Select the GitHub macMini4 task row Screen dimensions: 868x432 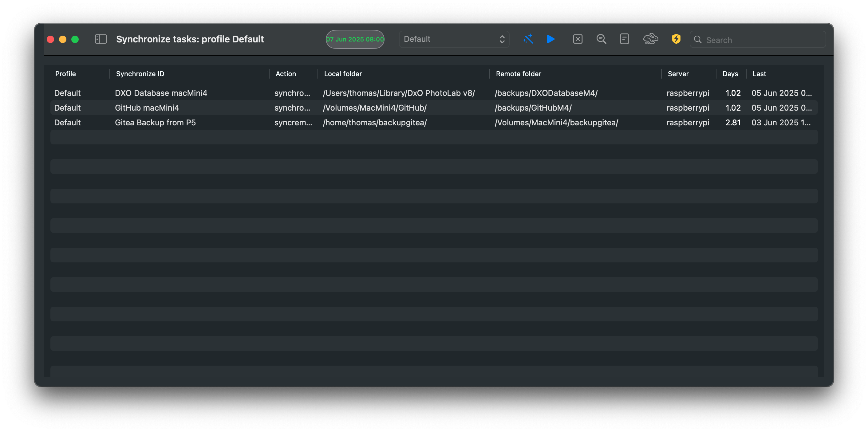(x=147, y=108)
